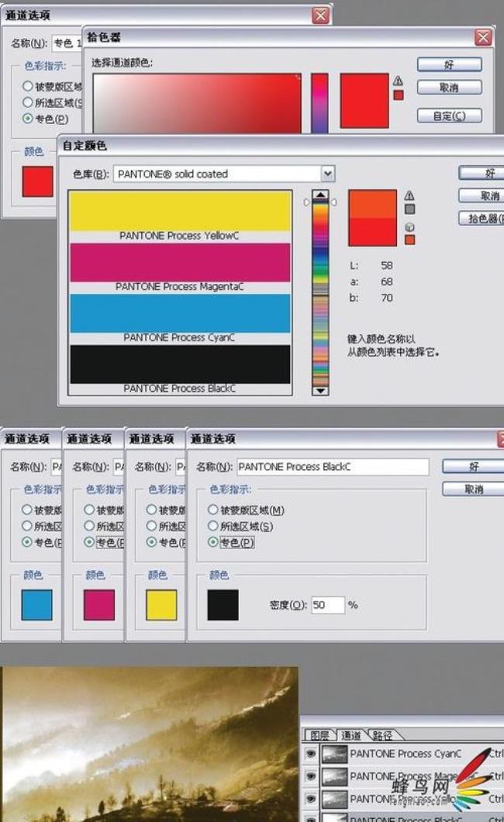Screen dimensions: 504x822
Task: Choose PANTONE Process CyanC in color list
Action: [x=180, y=318]
